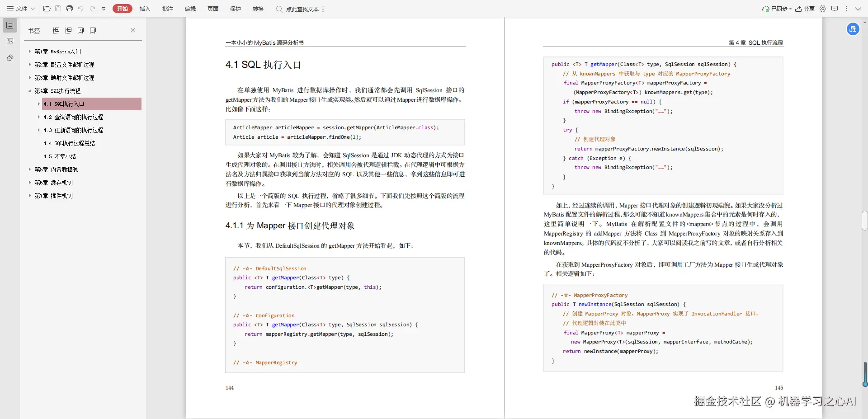Click the expand all bookmarks icon
The image size is (868, 419).
[56, 30]
